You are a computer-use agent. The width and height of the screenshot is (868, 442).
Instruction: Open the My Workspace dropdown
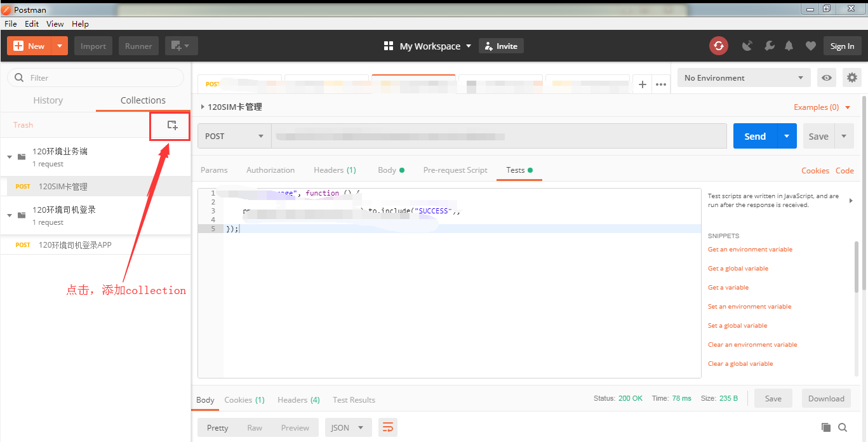(x=468, y=46)
